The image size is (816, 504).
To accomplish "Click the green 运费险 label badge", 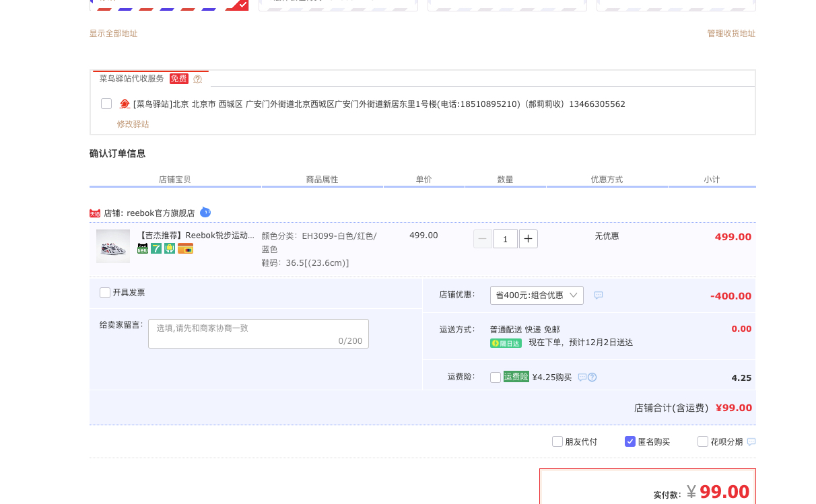I will tap(516, 377).
